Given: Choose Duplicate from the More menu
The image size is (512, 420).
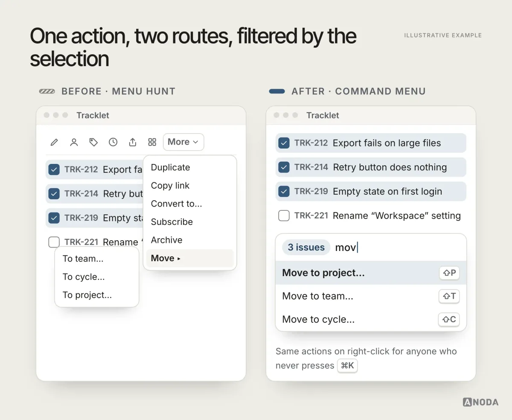Looking at the screenshot, I should click(190, 167).
